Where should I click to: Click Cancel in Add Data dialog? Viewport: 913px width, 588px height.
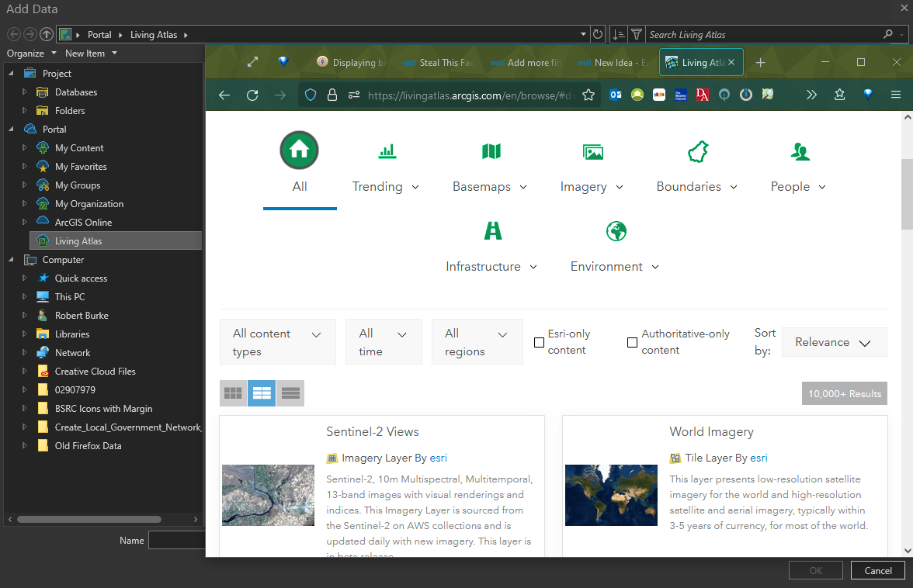877,571
